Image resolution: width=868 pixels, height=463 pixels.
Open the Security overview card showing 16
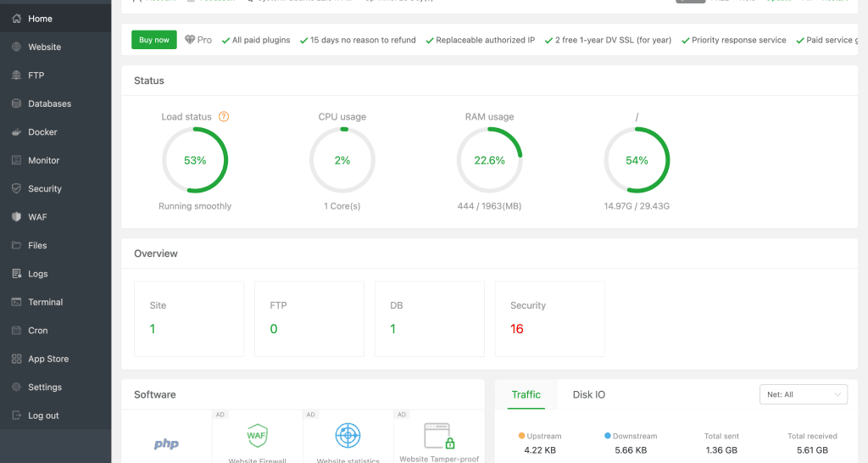[x=549, y=319]
